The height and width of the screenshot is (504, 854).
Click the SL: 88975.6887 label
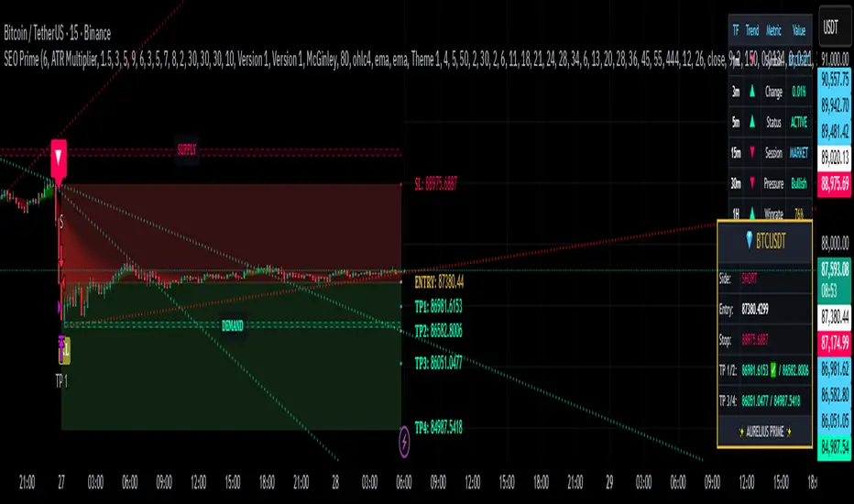tap(436, 184)
